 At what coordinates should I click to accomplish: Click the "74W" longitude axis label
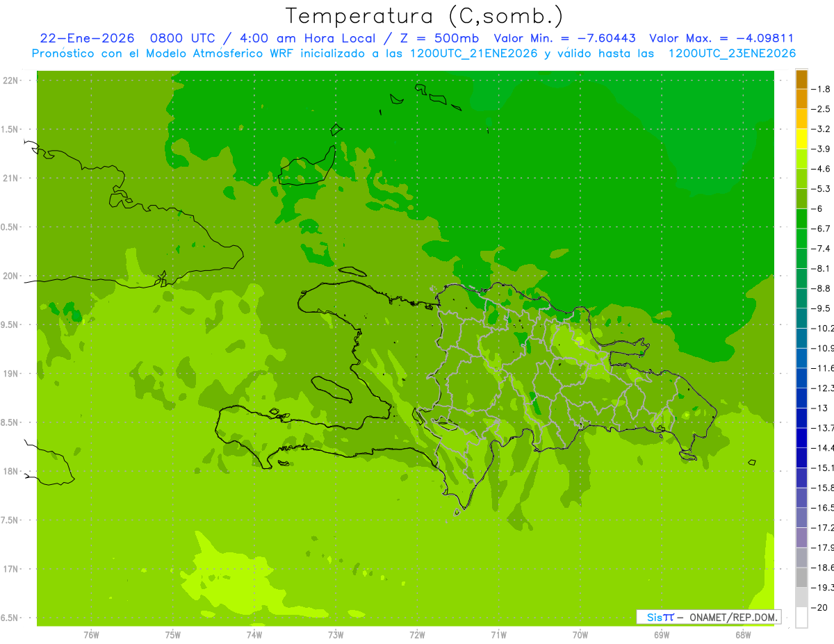254,634
